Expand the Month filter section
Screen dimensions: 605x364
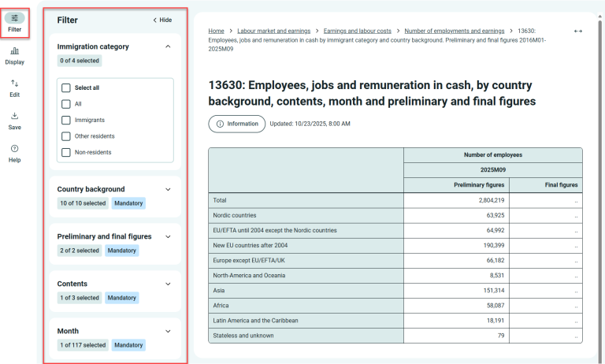[168, 331]
